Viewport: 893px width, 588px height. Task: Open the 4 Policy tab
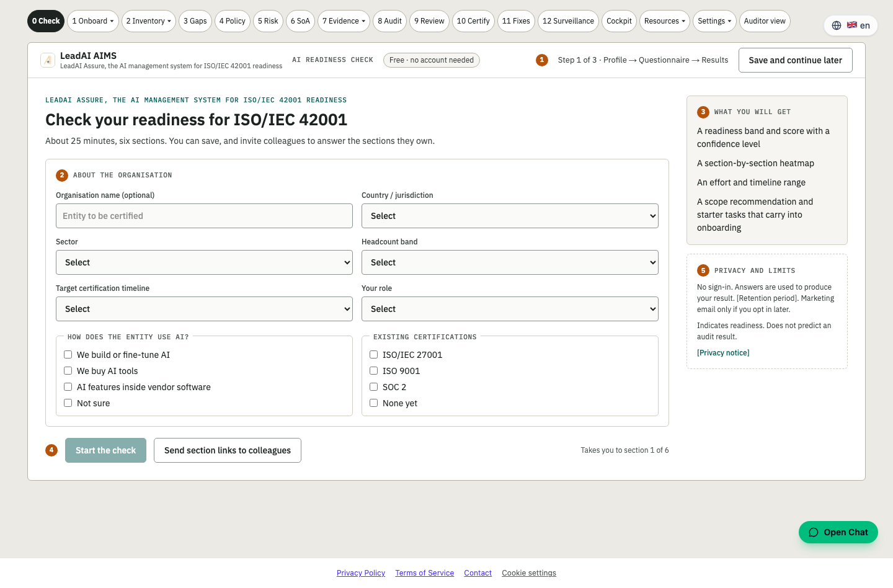point(233,21)
